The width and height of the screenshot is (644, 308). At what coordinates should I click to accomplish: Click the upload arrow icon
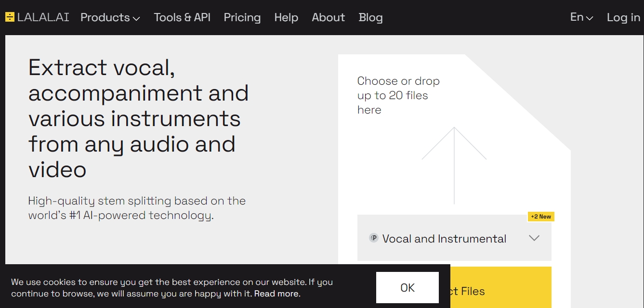(x=454, y=164)
